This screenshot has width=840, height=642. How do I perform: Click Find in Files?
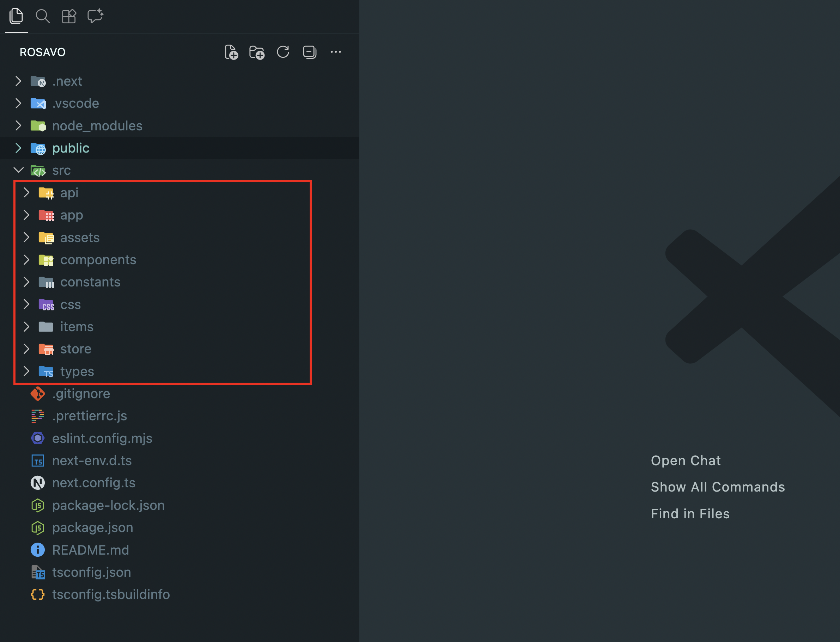point(690,514)
